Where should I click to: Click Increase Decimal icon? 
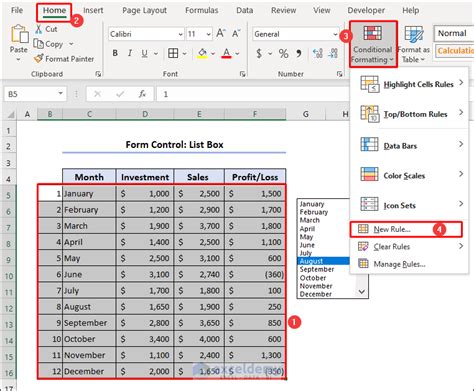click(318, 53)
